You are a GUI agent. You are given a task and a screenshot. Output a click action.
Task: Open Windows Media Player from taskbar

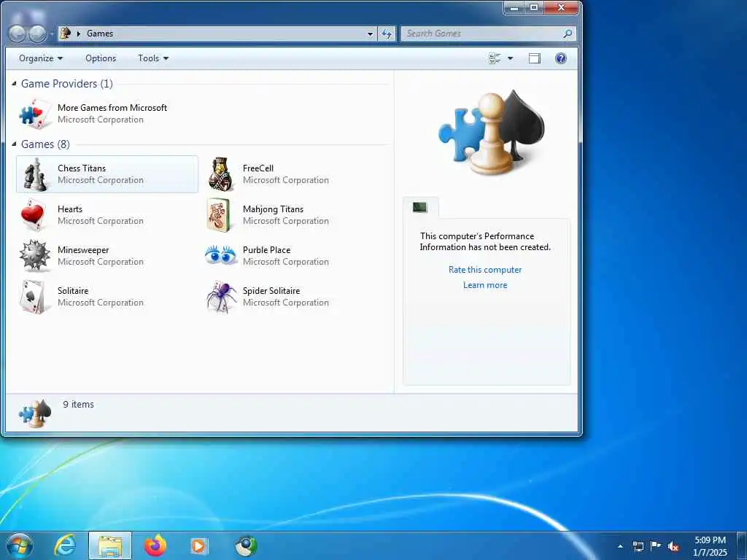pos(198,546)
